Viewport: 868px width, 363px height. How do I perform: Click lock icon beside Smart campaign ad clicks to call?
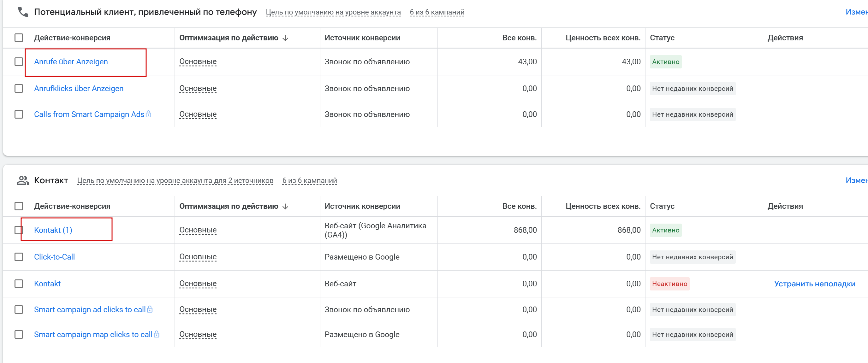[x=150, y=309]
